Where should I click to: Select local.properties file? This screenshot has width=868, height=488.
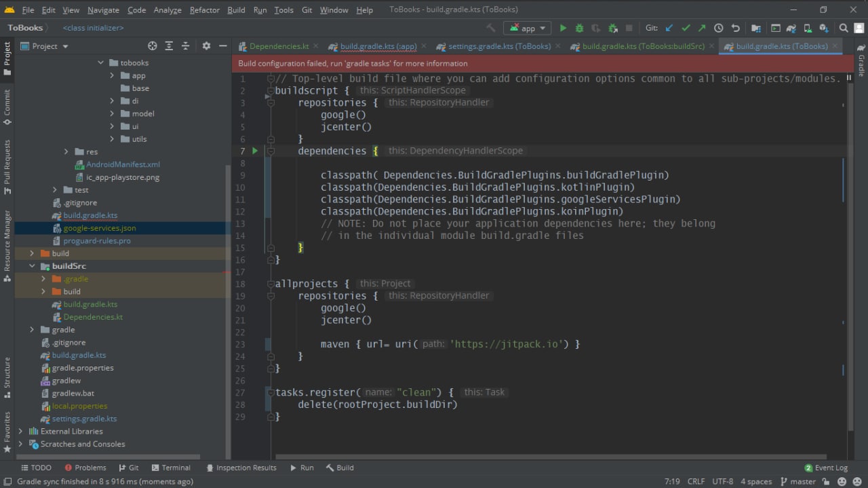coord(79,406)
